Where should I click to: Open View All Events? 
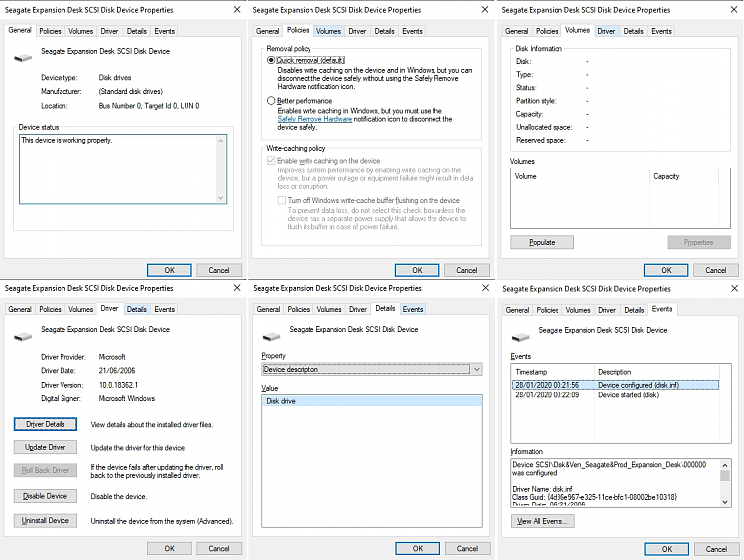543,521
